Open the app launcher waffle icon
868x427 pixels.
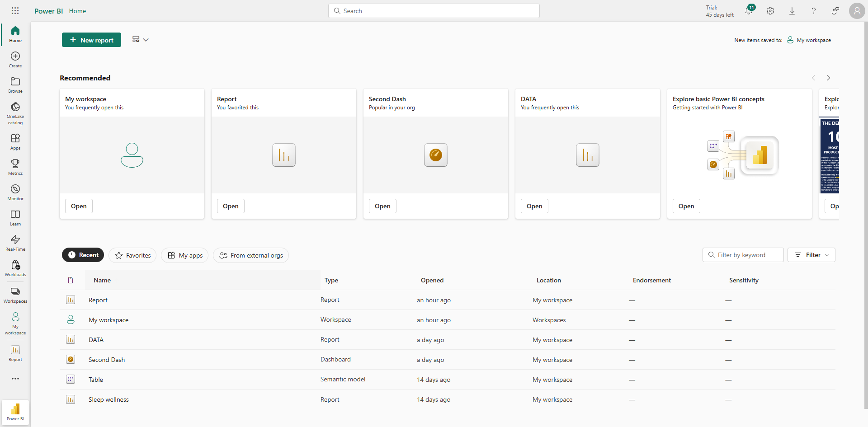[15, 11]
